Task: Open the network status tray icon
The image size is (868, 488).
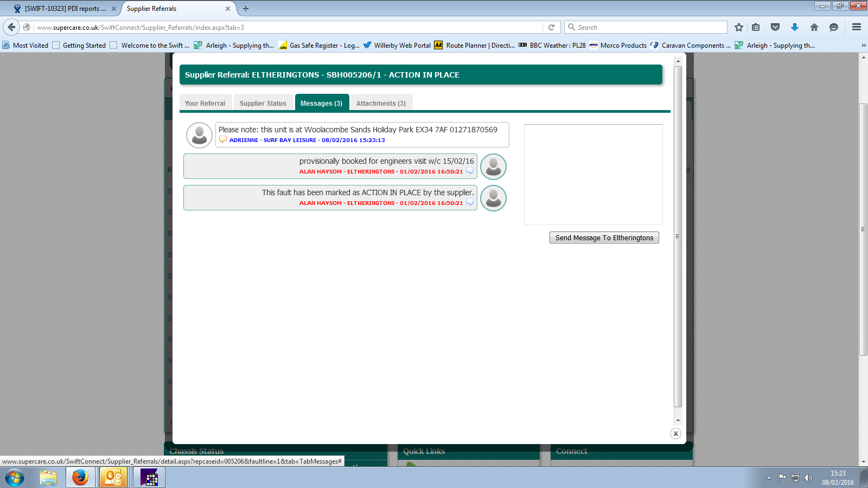Action: 795,478
